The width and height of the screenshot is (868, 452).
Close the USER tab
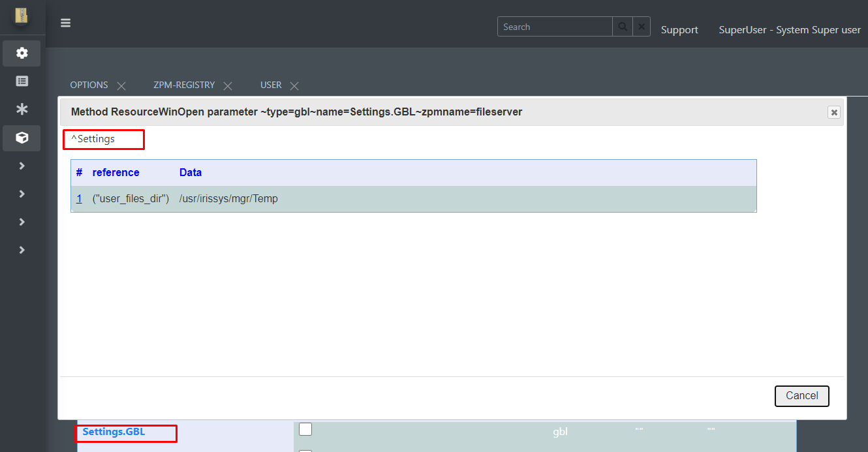tap(294, 85)
